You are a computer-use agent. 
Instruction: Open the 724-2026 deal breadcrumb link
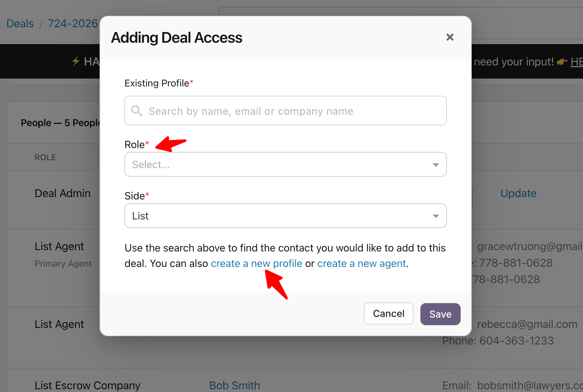click(x=73, y=23)
